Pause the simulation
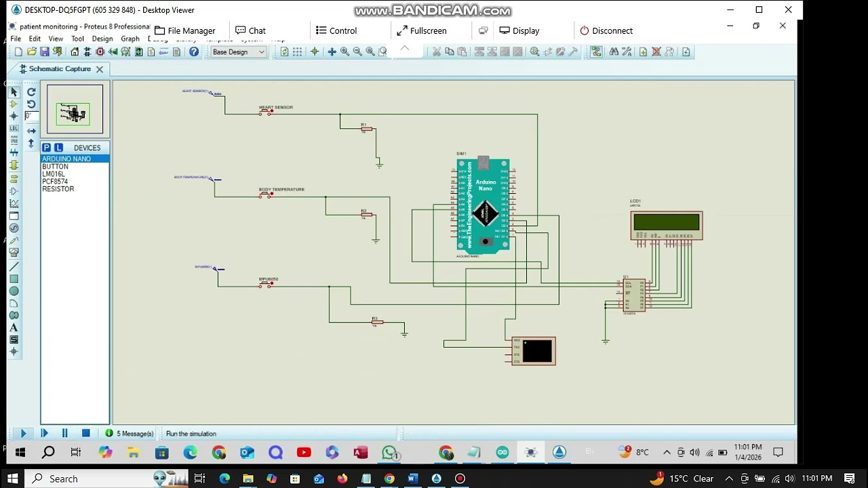Screen dimensions: 868x488 click(x=65, y=433)
